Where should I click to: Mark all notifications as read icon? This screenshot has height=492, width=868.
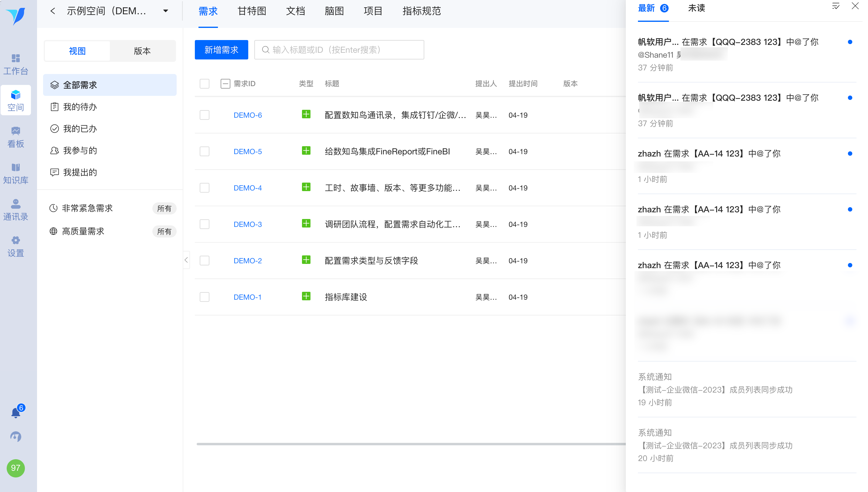[x=835, y=6]
